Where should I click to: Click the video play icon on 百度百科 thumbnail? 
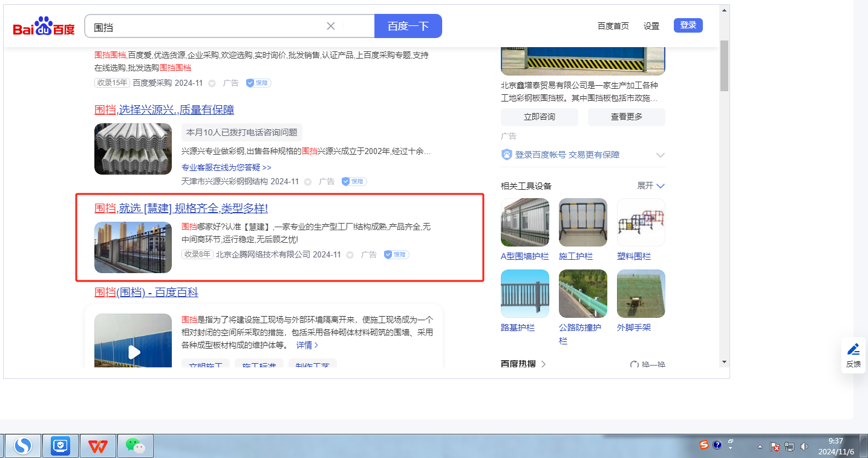click(x=134, y=352)
